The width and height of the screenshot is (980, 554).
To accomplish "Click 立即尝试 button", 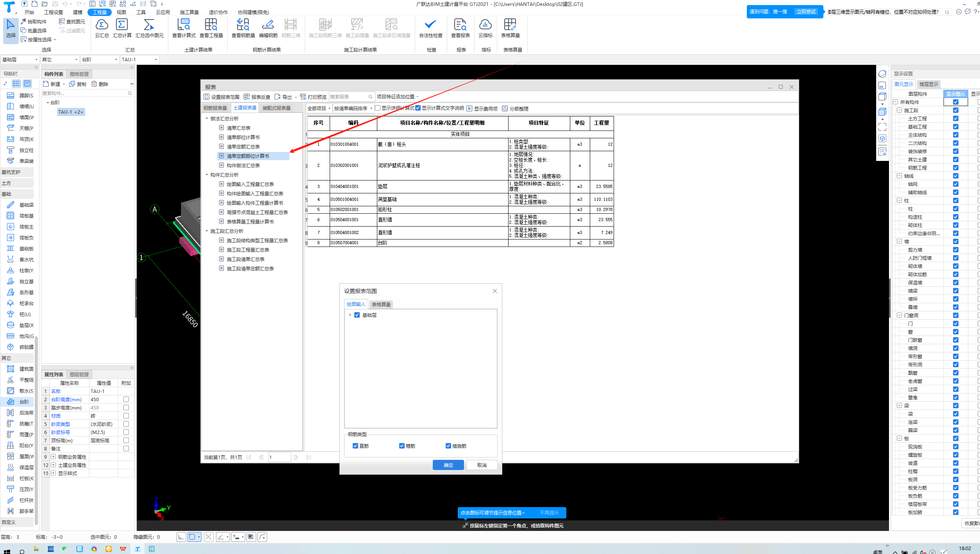I will click(x=806, y=12).
